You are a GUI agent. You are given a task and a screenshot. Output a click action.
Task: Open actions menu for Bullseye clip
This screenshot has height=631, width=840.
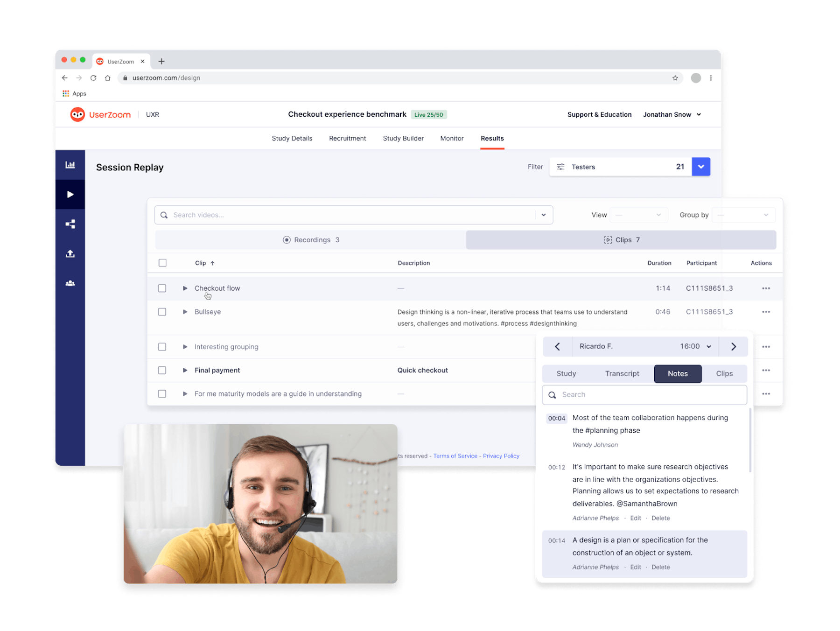coord(766,312)
